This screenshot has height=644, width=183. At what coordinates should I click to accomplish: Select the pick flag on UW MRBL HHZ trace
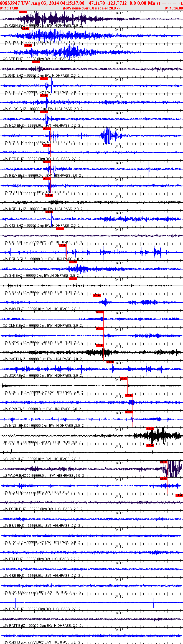point(49,195)
